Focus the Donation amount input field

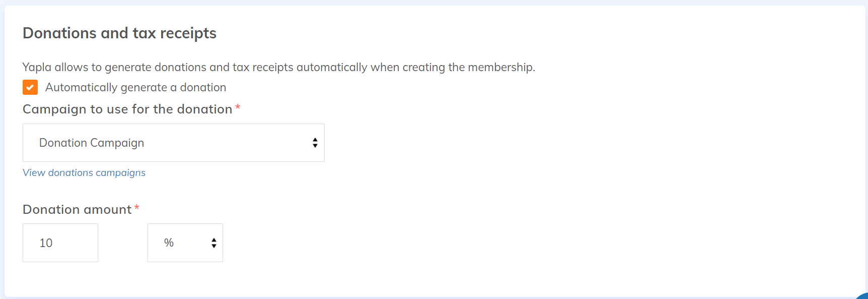[x=60, y=243]
